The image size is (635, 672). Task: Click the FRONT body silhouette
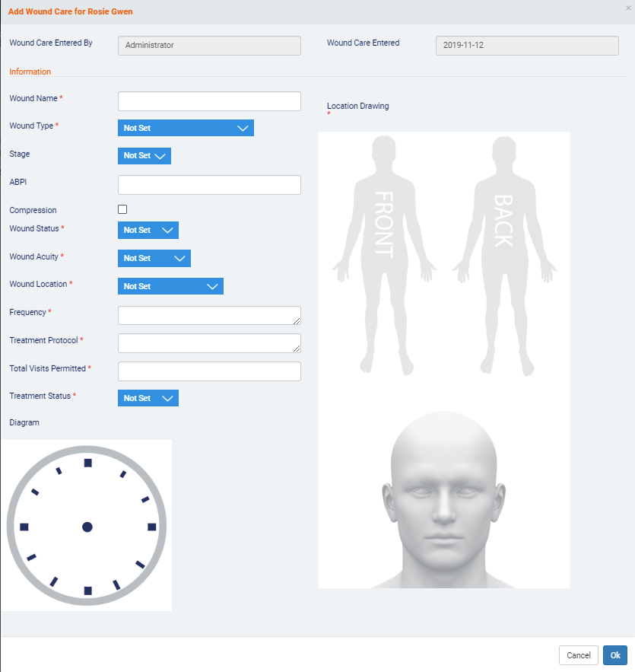click(x=384, y=228)
